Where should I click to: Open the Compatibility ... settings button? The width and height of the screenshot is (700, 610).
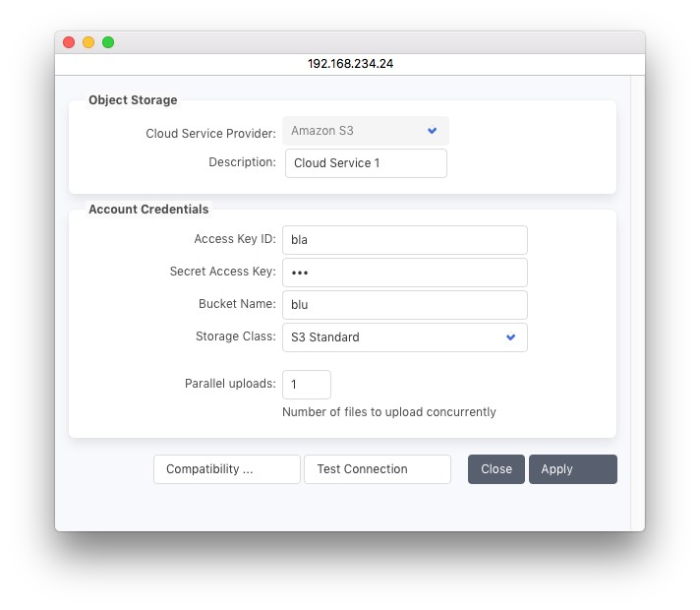226,469
